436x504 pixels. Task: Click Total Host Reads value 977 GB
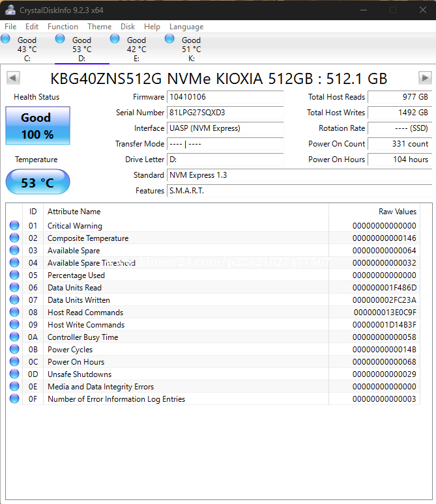pyautogui.click(x=400, y=97)
